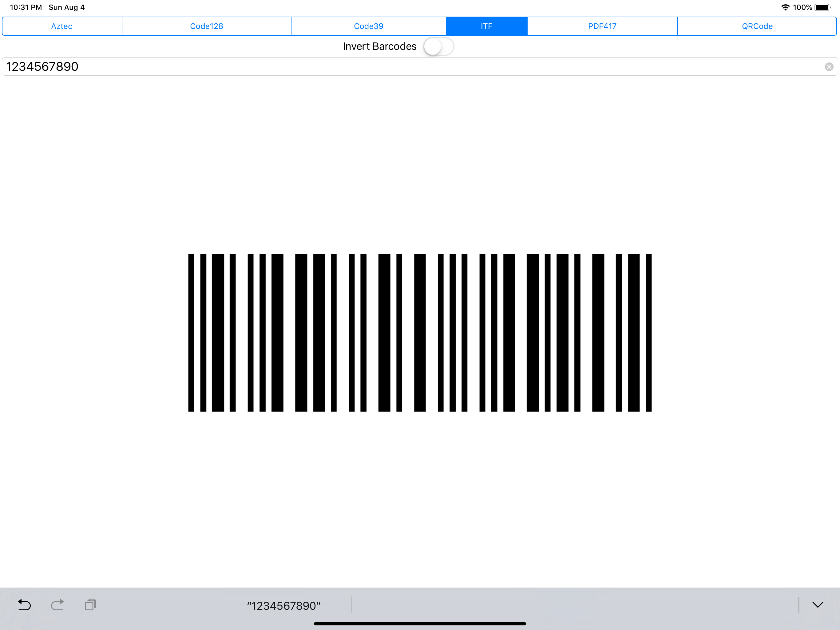Tap the paste icon above the keyboard

[90, 605]
